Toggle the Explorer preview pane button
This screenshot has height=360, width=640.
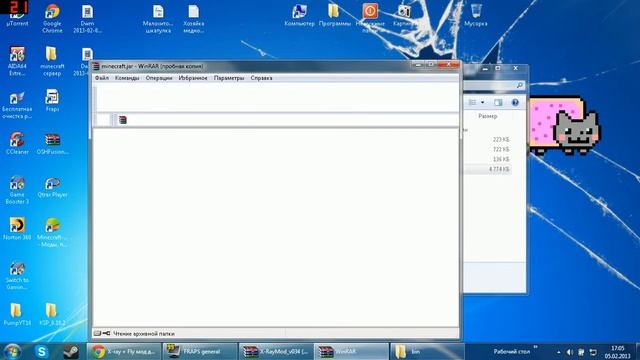(498, 102)
